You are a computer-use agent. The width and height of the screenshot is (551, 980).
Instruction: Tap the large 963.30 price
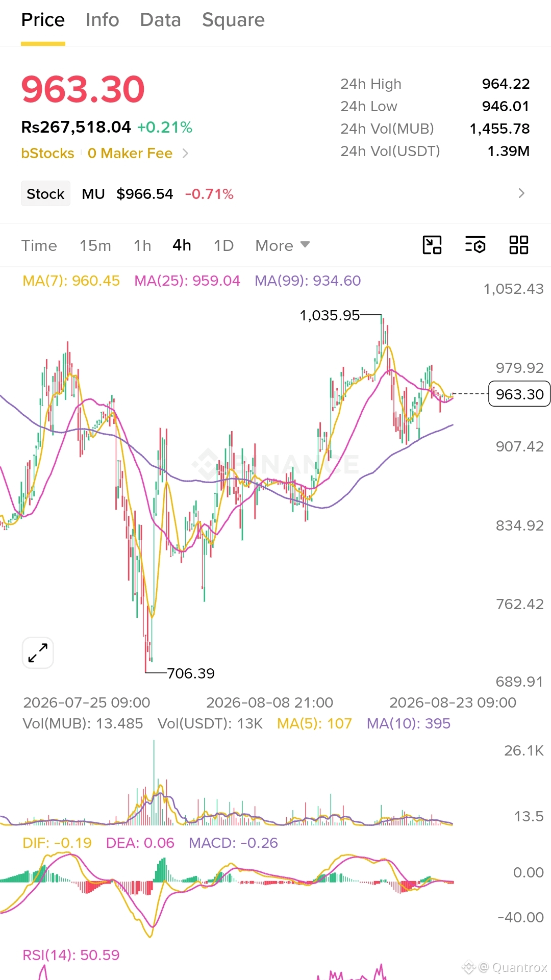point(83,89)
